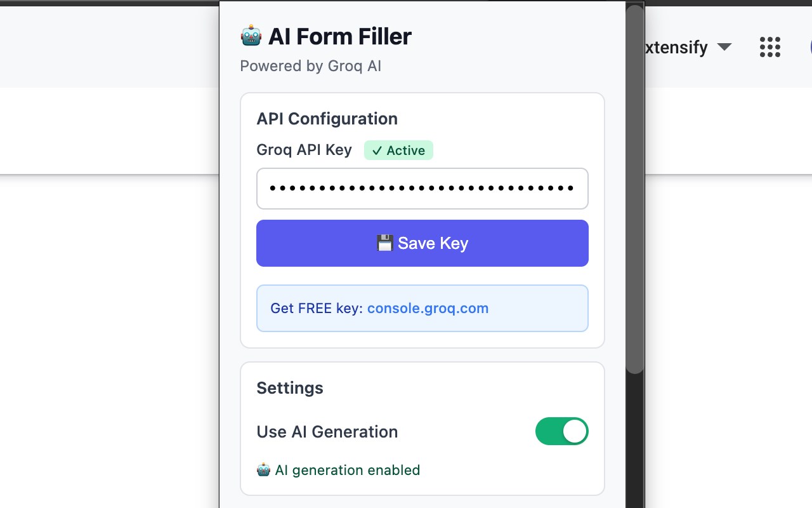Click the robot icon beside AI Form Filler title

click(x=251, y=36)
